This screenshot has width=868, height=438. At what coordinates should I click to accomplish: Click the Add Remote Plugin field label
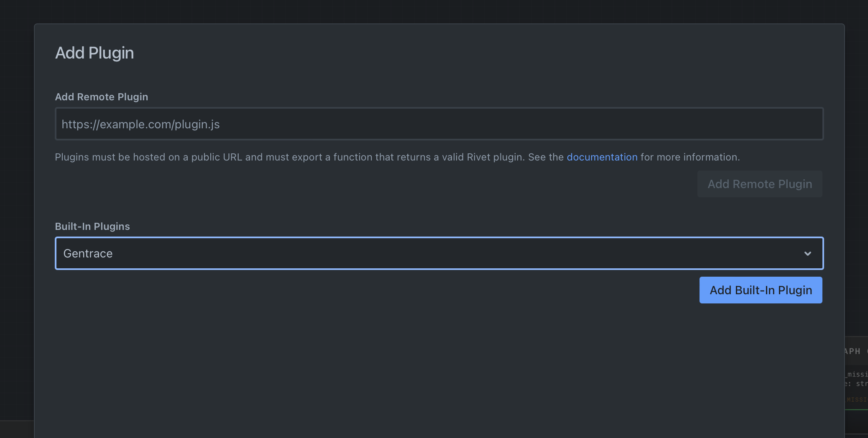[x=101, y=97]
